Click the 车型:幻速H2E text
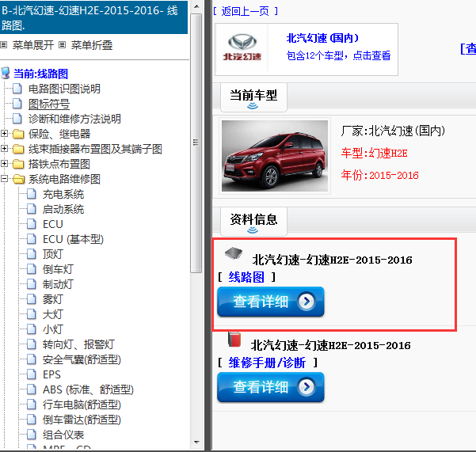Image resolution: width=476 pixels, height=452 pixels. tap(374, 154)
